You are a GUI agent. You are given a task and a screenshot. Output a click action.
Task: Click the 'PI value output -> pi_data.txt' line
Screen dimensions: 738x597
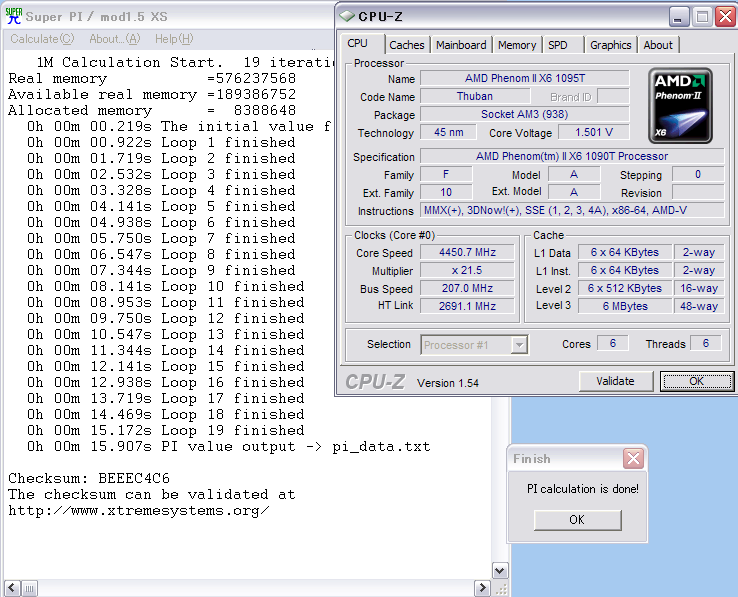228,446
